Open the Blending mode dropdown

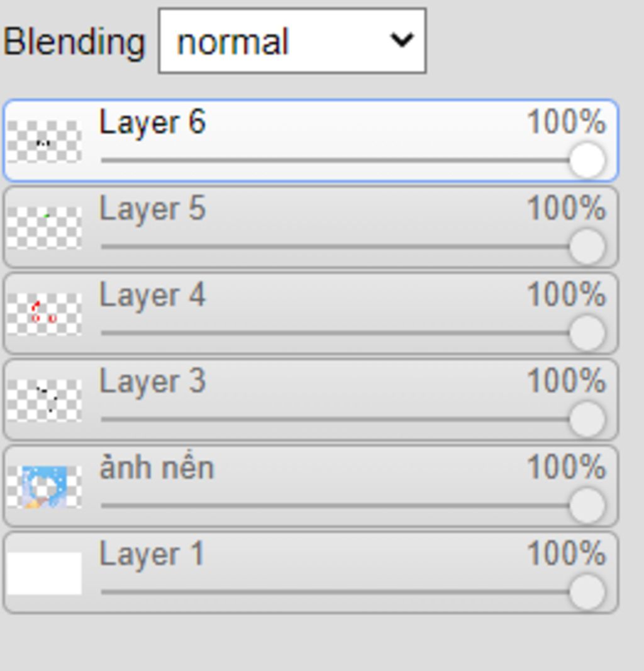coord(292,41)
